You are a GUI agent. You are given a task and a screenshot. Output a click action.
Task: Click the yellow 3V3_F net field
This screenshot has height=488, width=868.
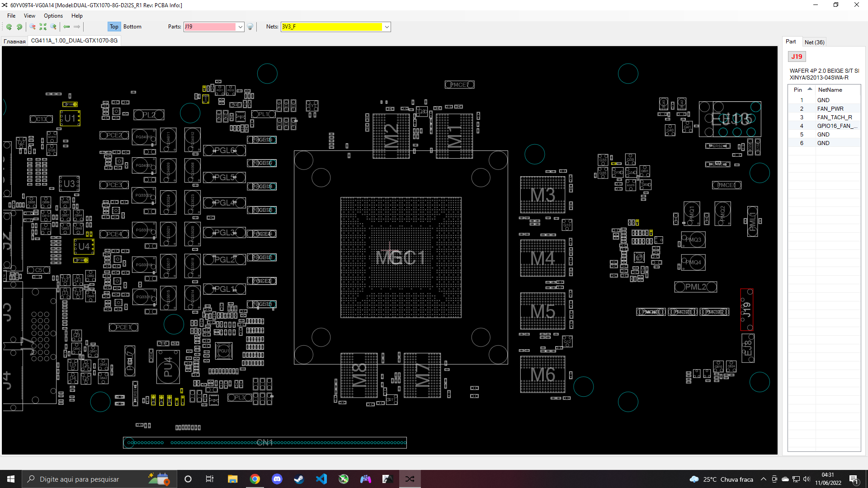click(331, 27)
